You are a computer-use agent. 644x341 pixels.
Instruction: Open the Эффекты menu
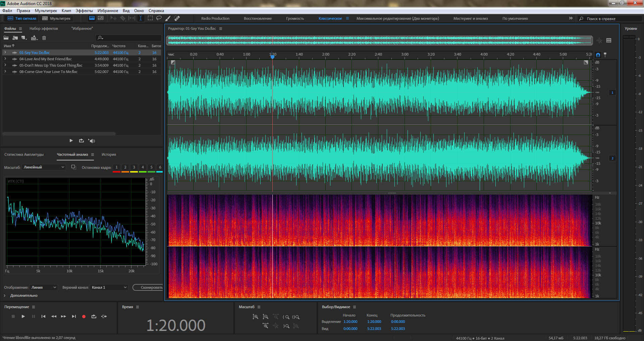coord(84,11)
